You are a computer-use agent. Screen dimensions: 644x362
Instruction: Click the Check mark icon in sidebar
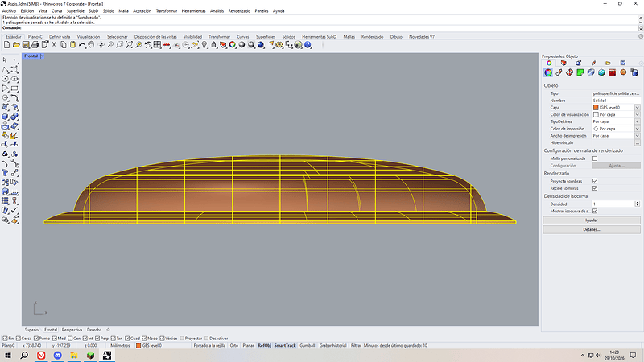tap(14, 210)
